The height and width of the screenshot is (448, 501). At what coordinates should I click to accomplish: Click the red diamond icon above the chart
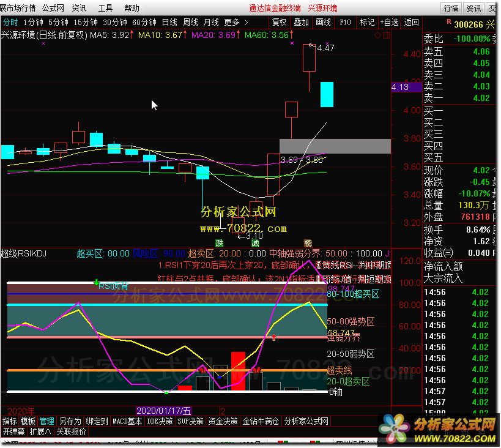pos(377,35)
